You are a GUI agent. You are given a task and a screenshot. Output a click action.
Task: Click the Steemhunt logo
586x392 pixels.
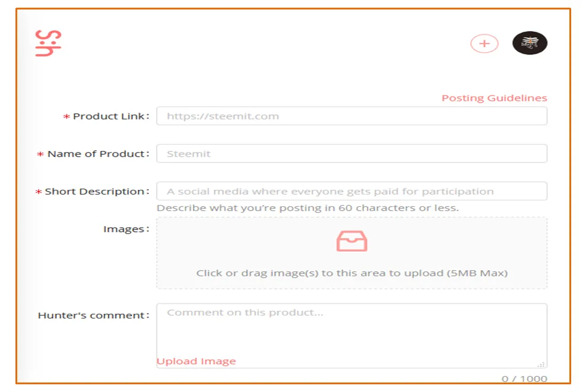coord(48,43)
